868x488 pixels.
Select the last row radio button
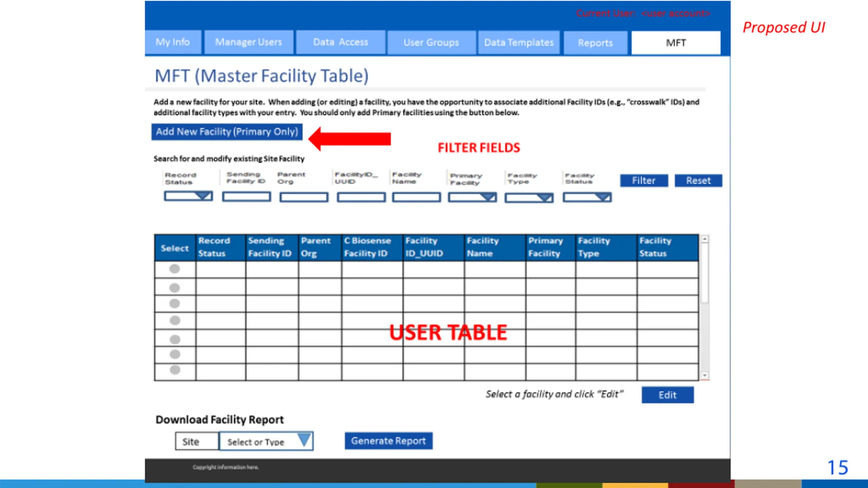click(175, 370)
